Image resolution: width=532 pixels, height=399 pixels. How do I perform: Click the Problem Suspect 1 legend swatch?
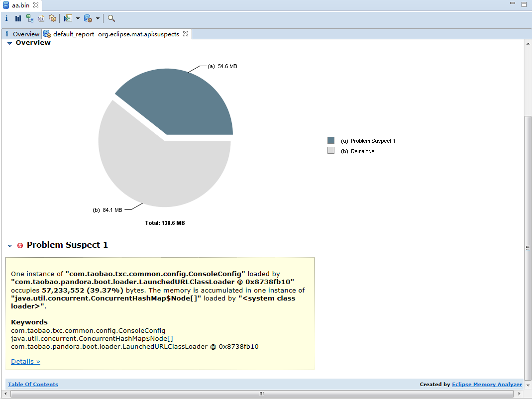click(331, 141)
